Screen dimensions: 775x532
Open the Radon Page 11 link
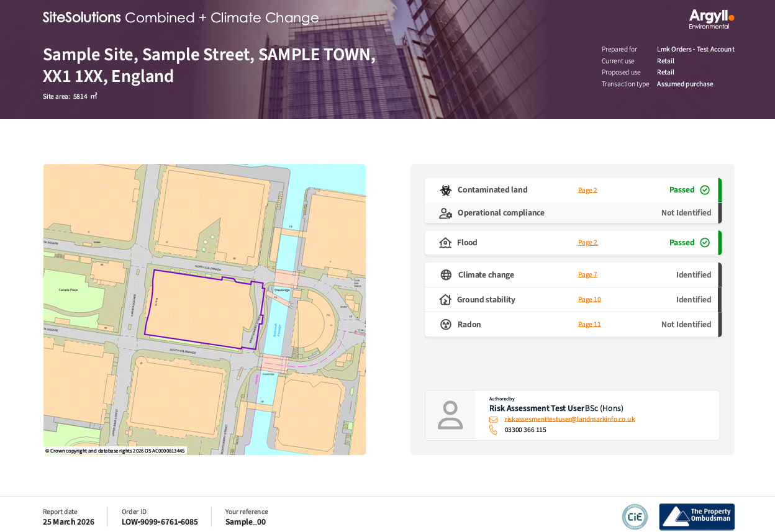589,325
